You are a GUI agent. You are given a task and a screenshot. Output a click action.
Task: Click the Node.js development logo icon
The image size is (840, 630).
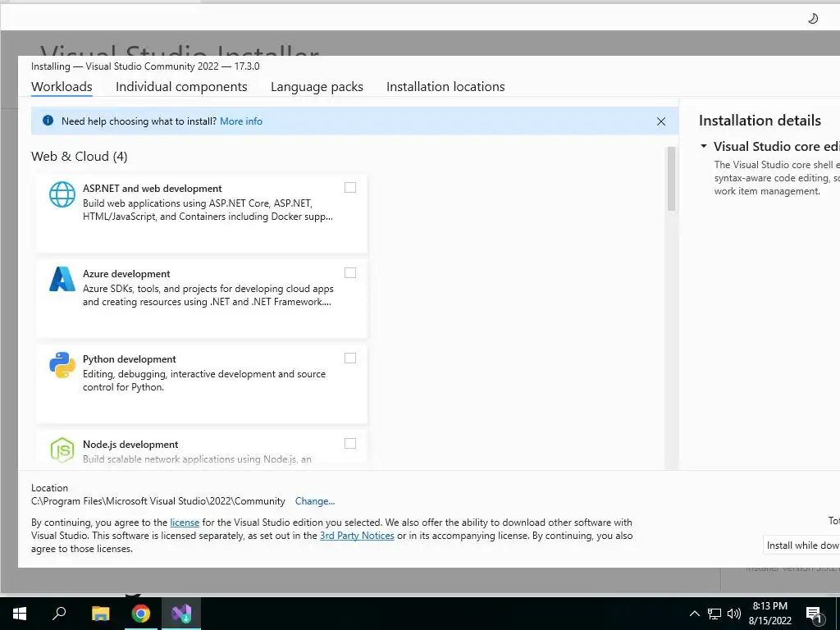(x=62, y=450)
